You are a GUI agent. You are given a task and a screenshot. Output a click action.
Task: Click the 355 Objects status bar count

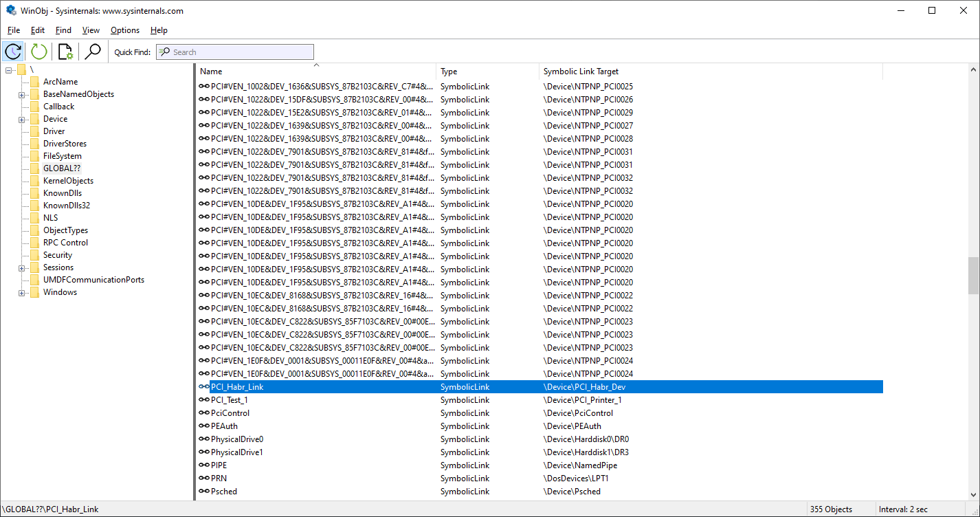click(831, 509)
